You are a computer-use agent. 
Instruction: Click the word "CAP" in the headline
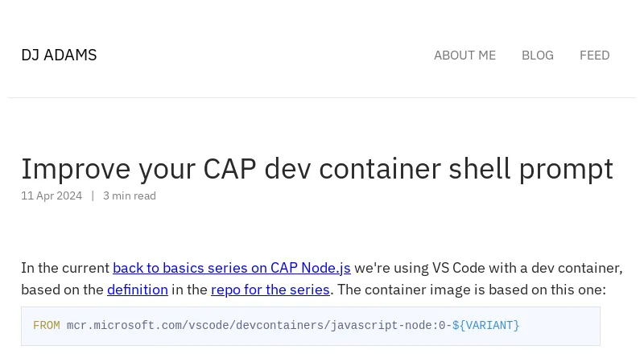point(229,169)
